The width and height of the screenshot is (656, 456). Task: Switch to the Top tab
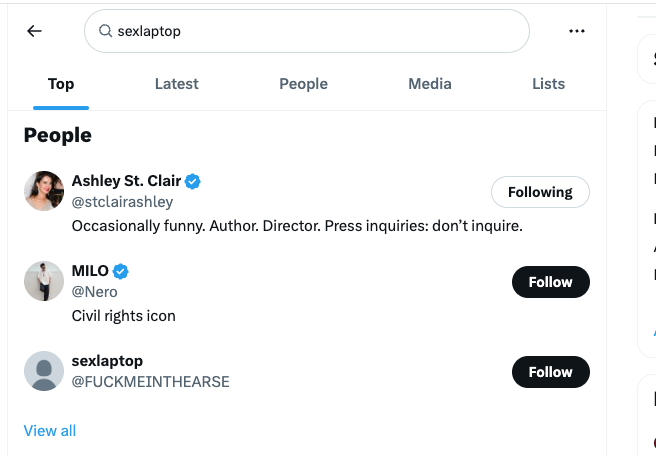[x=61, y=84]
